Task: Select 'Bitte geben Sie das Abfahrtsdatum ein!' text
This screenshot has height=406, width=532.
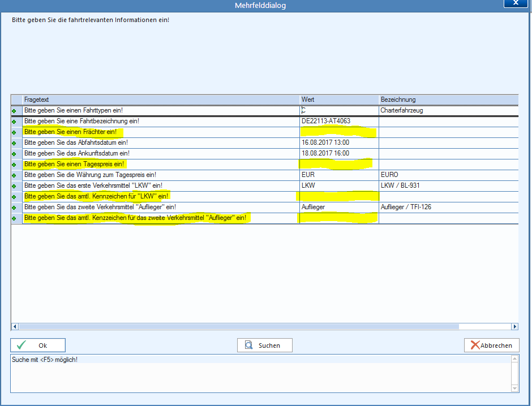Action: coord(76,142)
